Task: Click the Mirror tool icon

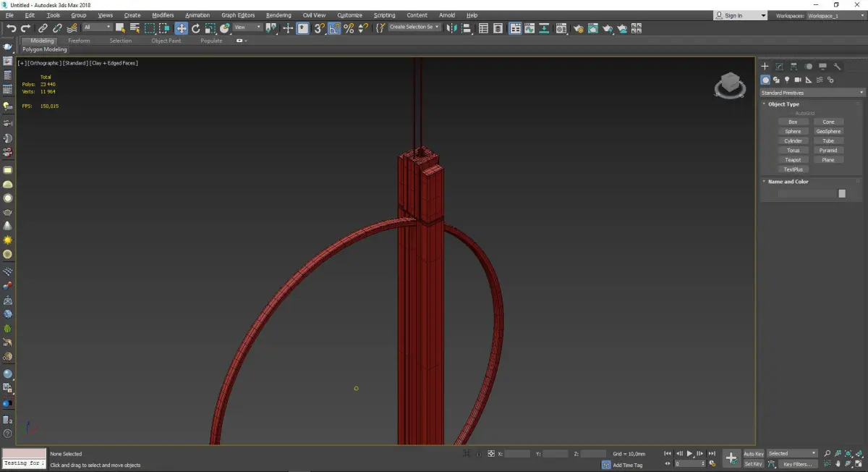Action: click(451, 28)
